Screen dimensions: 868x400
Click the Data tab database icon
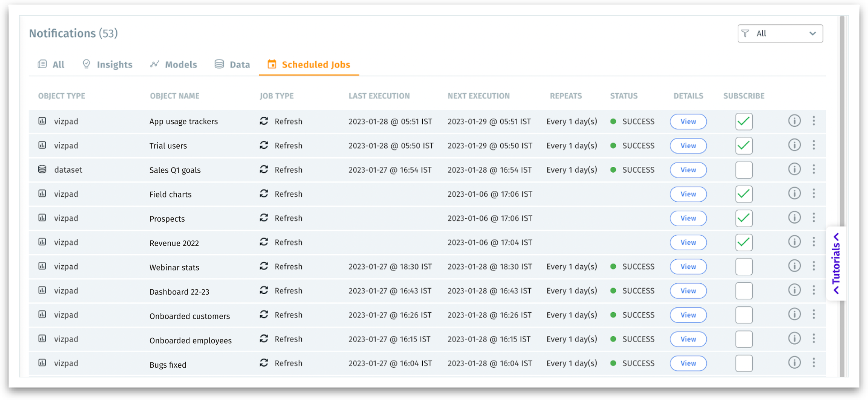click(219, 64)
